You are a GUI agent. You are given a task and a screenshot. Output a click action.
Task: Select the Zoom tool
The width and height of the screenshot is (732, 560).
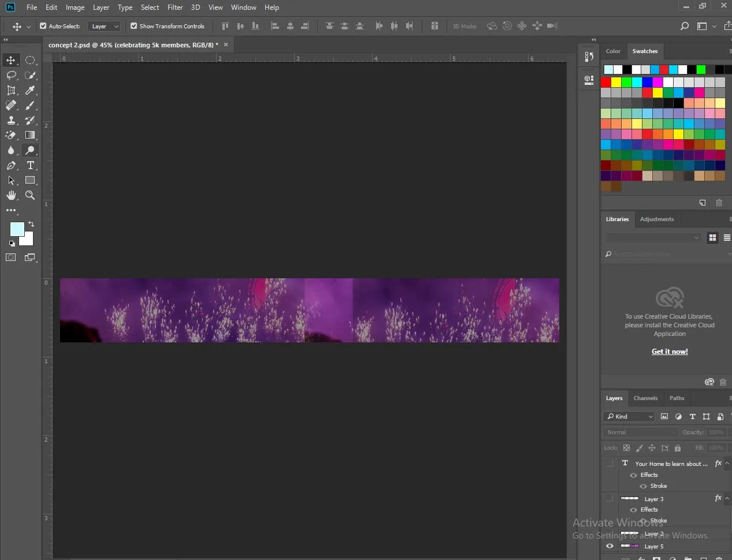click(x=30, y=195)
